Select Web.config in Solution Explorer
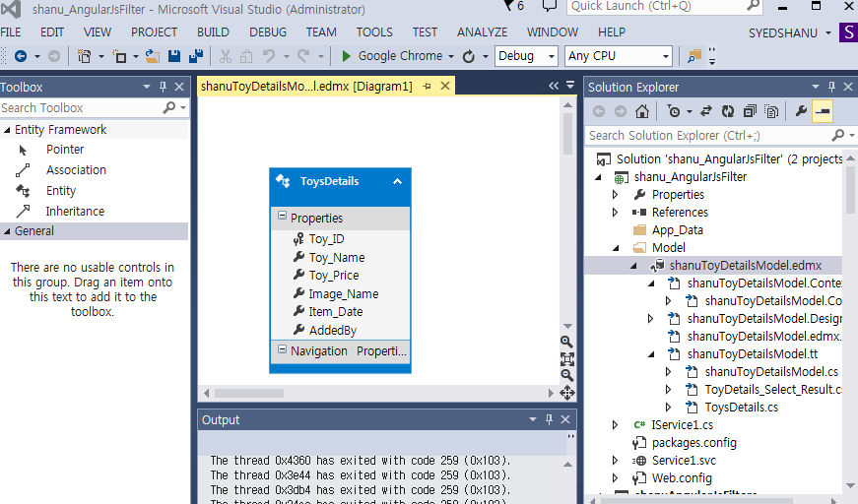Image resolution: width=858 pixels, height=504 pixels. [x=682, y=478]
